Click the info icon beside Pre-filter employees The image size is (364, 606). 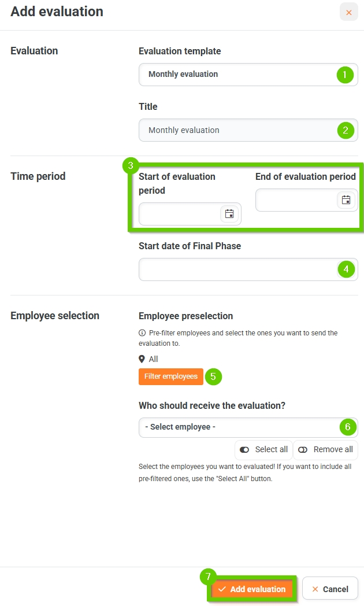tap(142, 332)
